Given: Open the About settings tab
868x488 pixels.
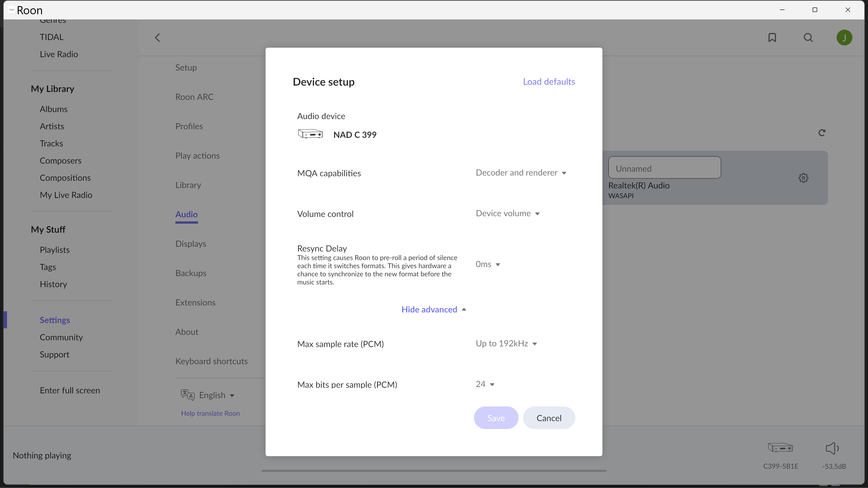Looking at the screenshot, I should [187, 332].
